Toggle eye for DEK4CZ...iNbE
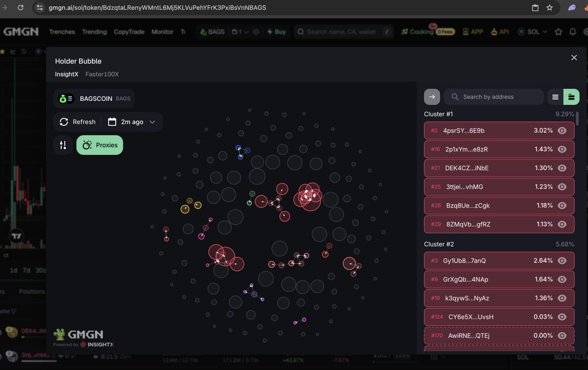Image resolution: width=588 pixels, height=370 pixels. (x=563, y=168)
